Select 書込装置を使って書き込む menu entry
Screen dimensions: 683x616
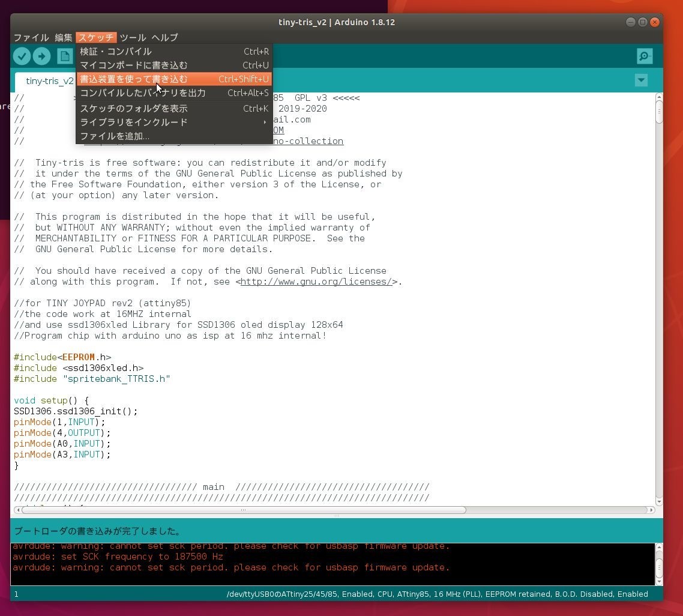click(174, 79)
